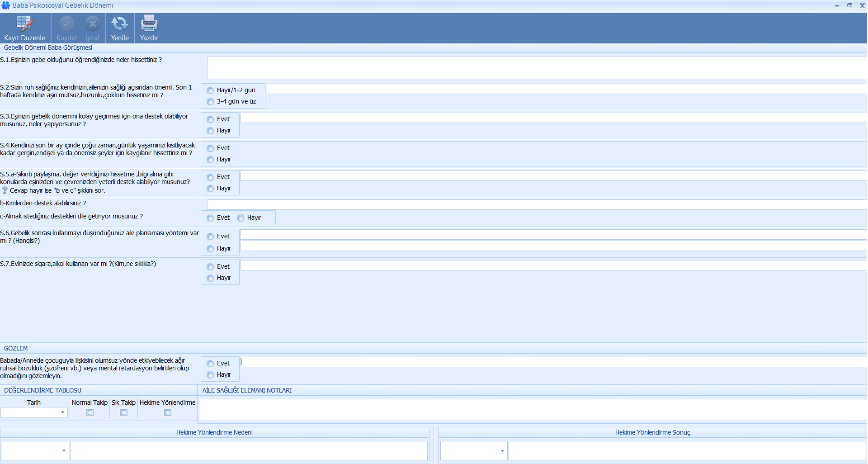Click the İptal cancel icon

[93, 24]
